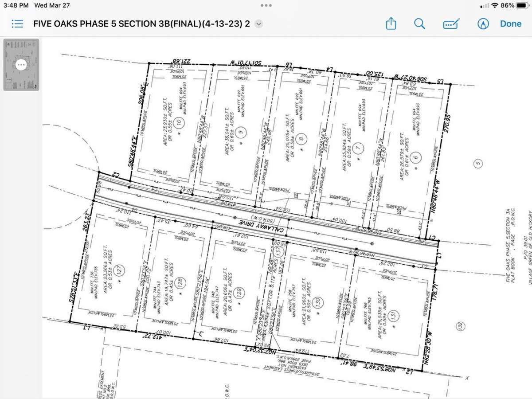The height and width of the screenshot is (399, 532).
Task: Tap lot number 131 circle on plat
Action: 393,316
